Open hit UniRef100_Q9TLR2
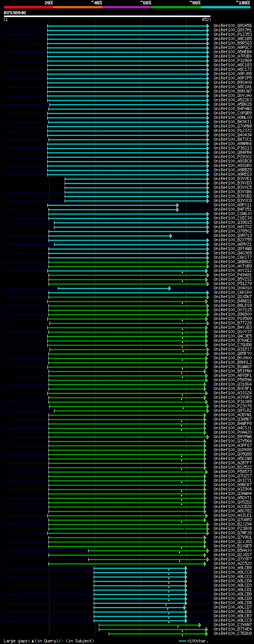The width and height of the screenshot is (254, 644). tap(233, 410)
